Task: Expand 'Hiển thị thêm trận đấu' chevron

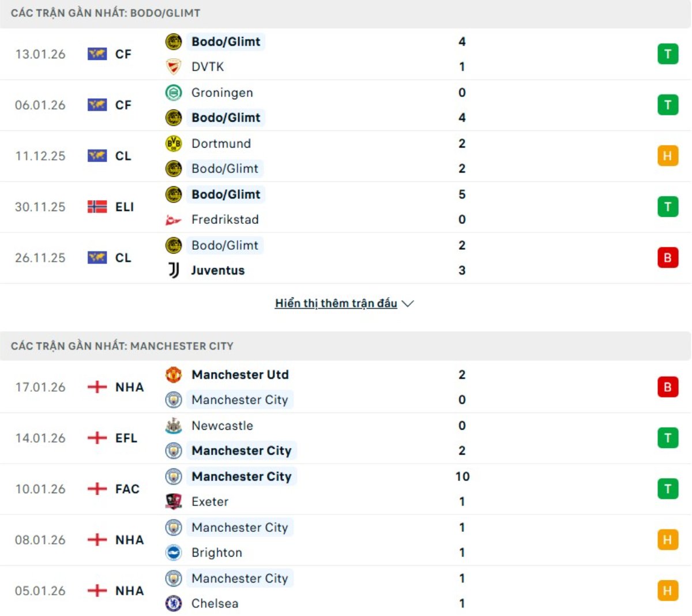Action: click(408, 303)
